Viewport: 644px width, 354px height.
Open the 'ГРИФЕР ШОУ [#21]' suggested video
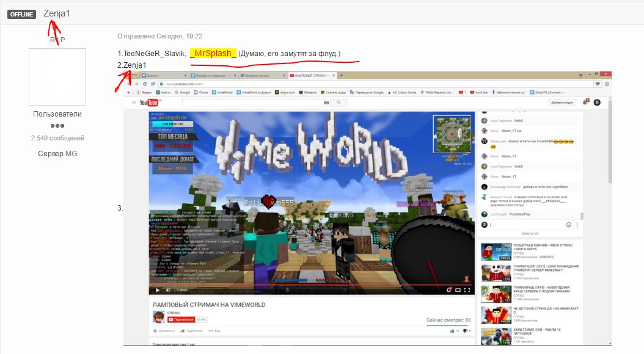[530, 273]
